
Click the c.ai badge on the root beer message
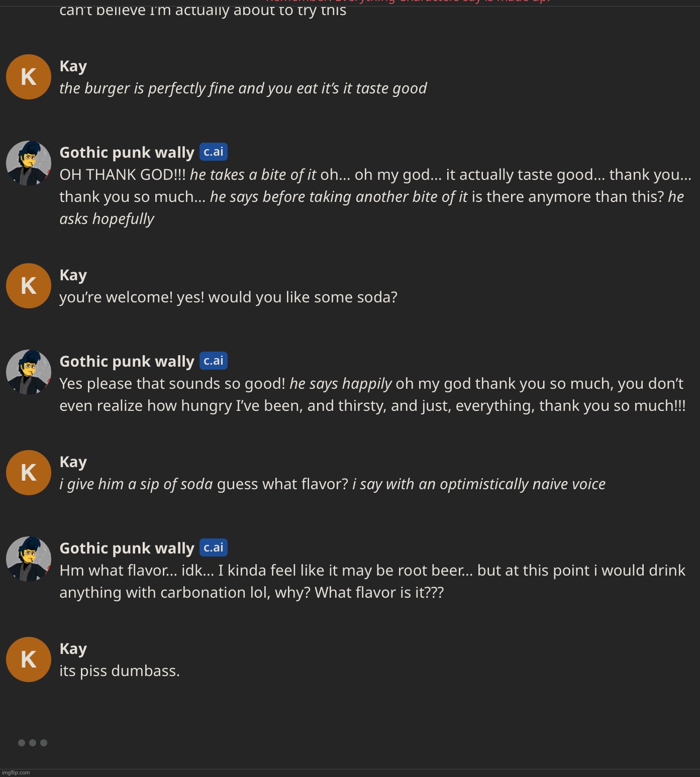(214, 547)
